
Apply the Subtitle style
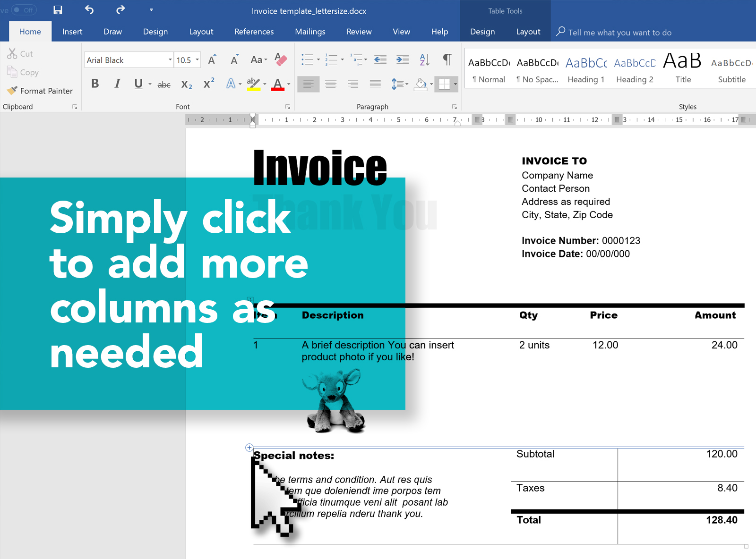pos(732,70)
